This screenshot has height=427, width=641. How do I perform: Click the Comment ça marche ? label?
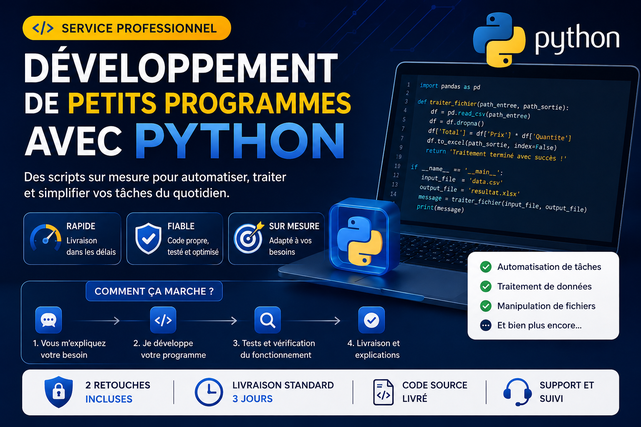pos(154,291)
